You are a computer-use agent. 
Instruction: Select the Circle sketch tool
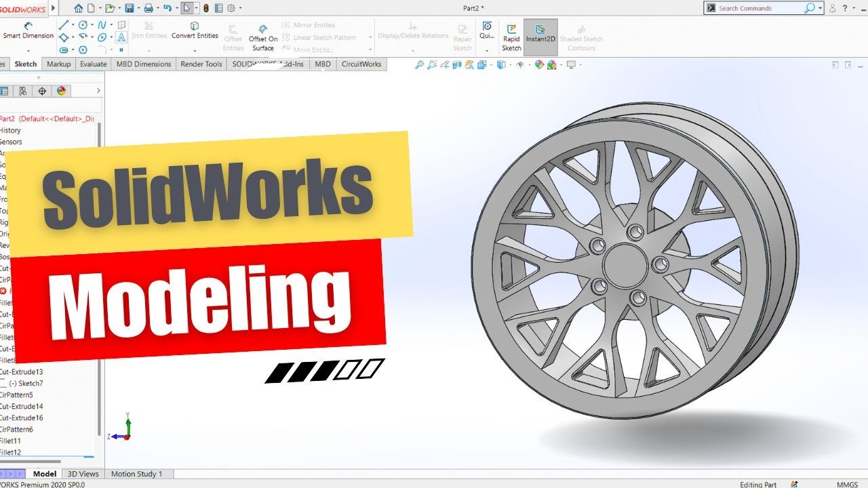(x=83, y=25)
